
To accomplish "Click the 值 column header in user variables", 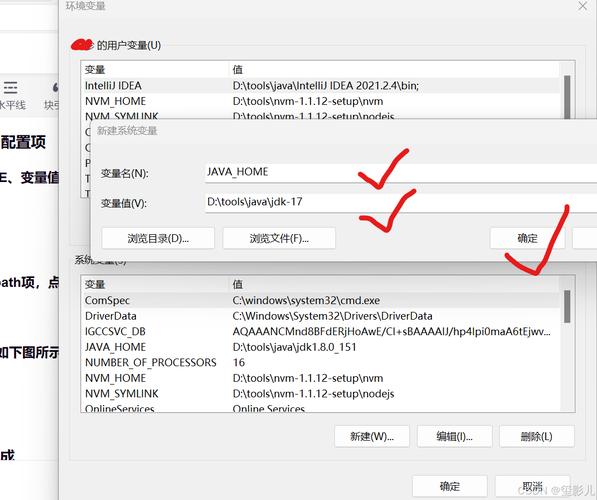I will [394, 70].
